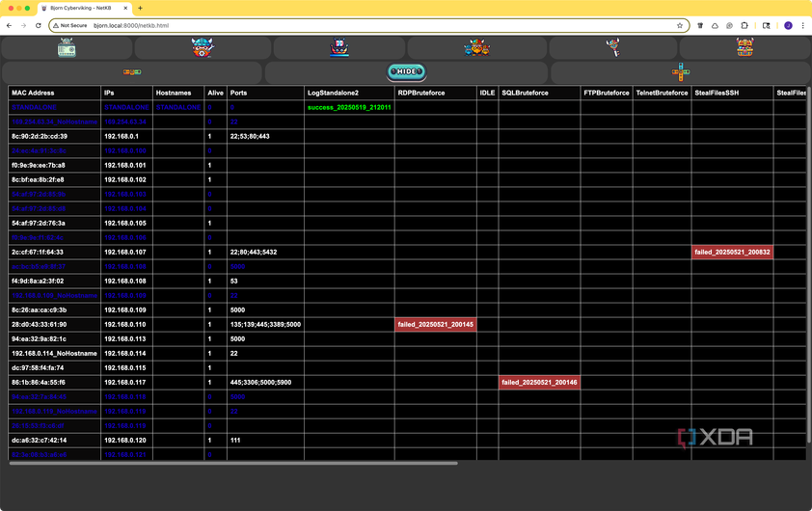Select MAC address 54:af:97:2d:76:3a
This screenshot has width=812, height=511.
pyautogui.click(x=54, y=223)
